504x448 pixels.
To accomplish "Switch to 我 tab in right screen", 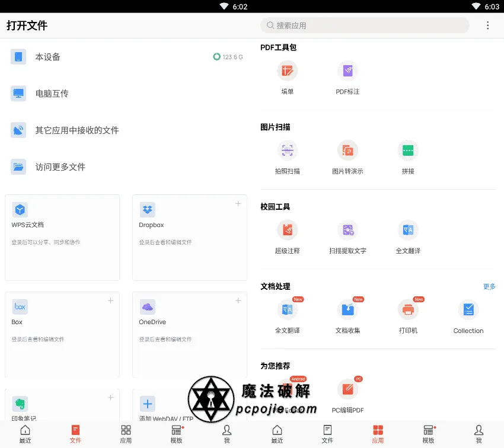I will pos(479,434).
